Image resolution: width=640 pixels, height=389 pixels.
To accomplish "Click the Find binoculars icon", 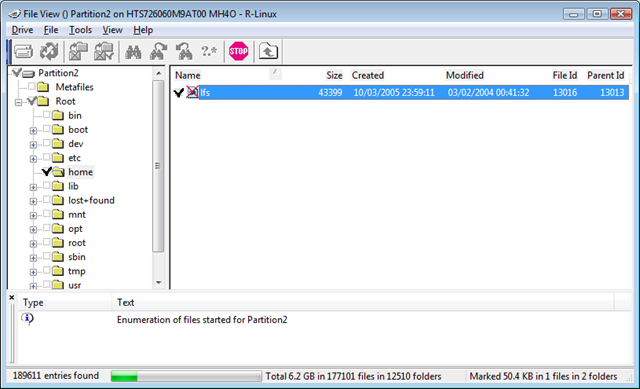I will [133, 52].
